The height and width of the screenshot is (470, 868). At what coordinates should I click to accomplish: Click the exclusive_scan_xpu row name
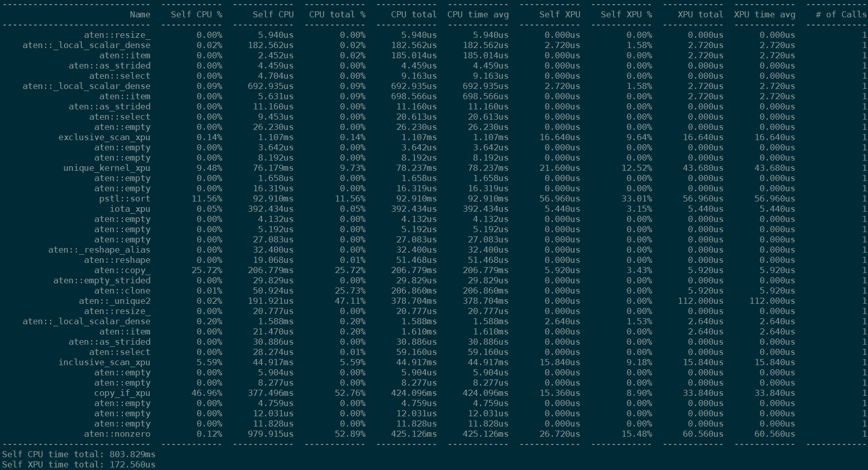click(104, 137)
